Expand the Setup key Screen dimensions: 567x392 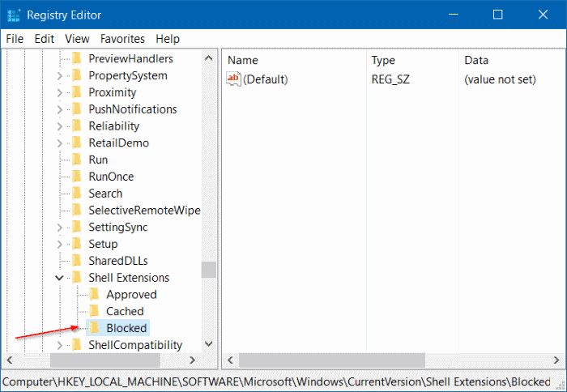coord(60,244)
